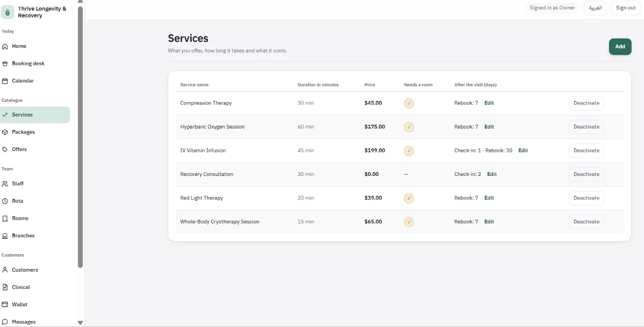Click the Home house icon
Screen dimensions: 644x327
pos(5,46)
